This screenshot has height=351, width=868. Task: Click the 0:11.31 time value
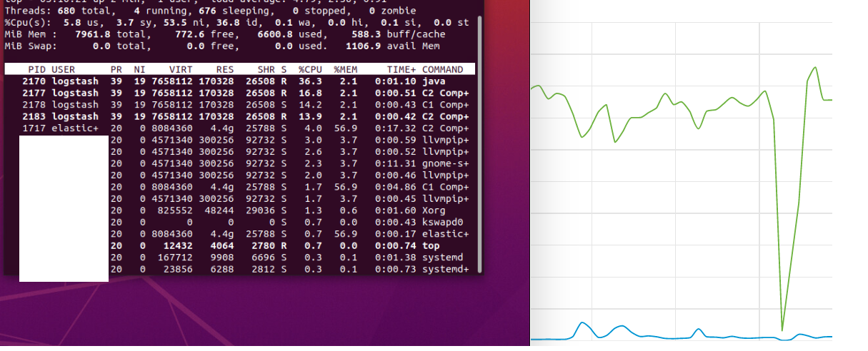[x=396, y=163]
